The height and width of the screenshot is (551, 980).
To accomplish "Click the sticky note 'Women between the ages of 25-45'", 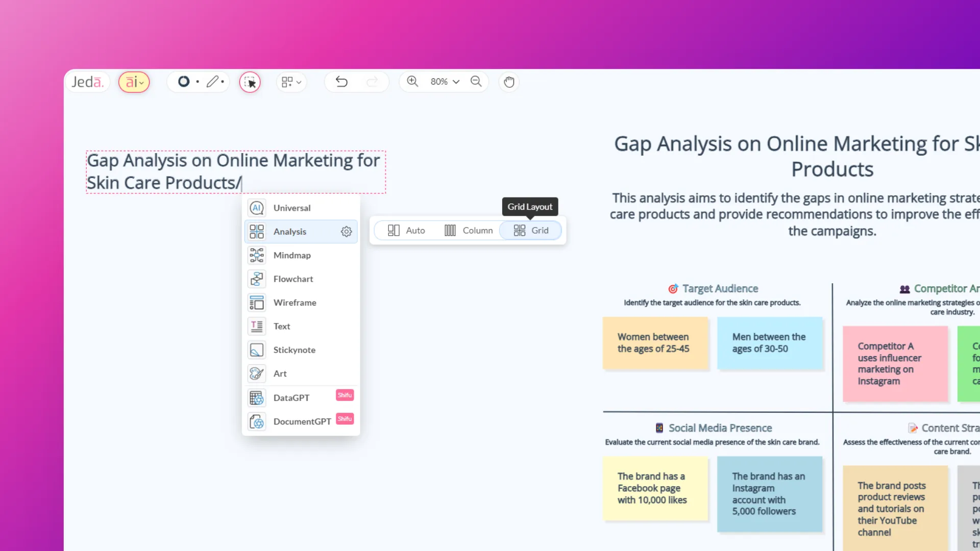I will 655,343.
